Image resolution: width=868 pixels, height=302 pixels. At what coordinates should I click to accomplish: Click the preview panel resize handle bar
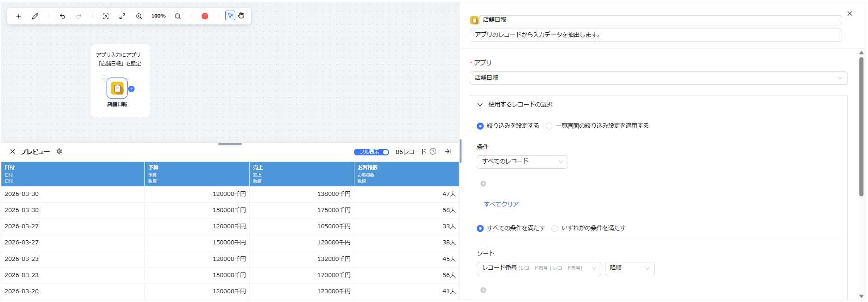230,144
